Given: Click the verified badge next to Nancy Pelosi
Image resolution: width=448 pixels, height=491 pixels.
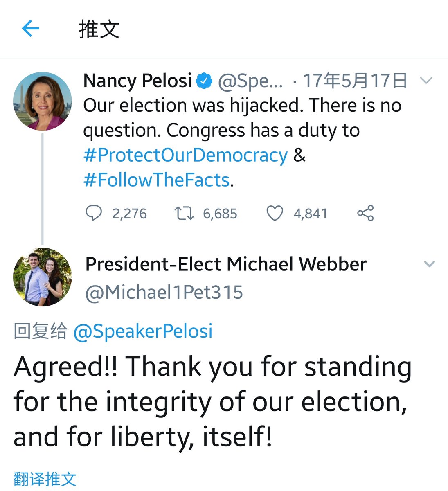Looking at the screenshot, I should (204, 81).
